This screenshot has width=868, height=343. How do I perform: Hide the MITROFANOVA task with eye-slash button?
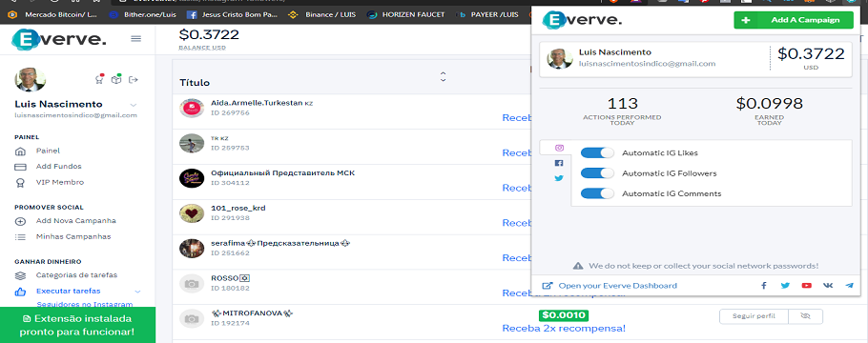tap(805, 316)
